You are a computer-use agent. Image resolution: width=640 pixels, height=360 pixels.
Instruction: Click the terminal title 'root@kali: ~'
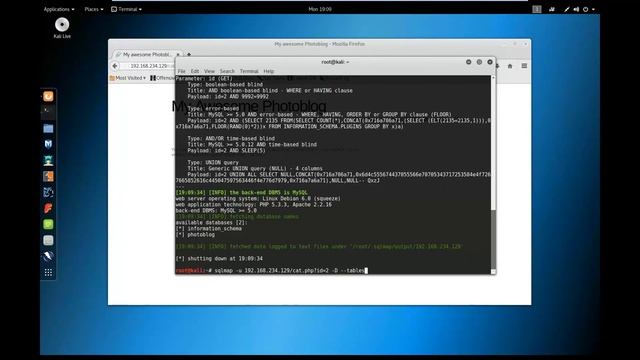coord(335,62)
